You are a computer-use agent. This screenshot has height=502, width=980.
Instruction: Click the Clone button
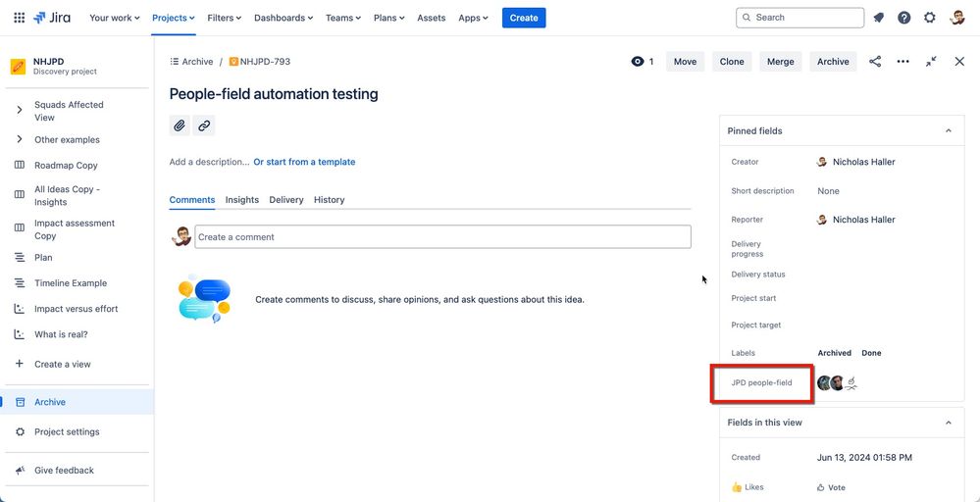point(732,61)
